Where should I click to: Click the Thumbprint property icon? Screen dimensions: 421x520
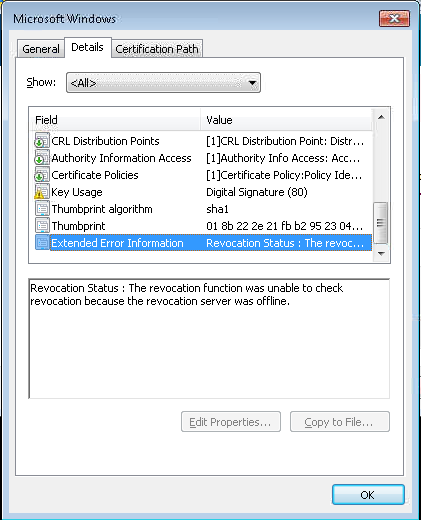[42, 226]
